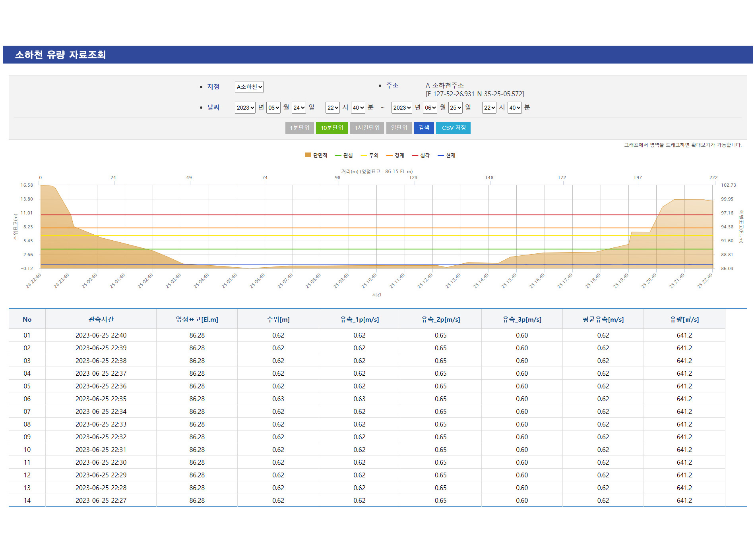Click the 평균유속[m/s] column header
Viewport: 756px width, 556px height.
(603, 319)
